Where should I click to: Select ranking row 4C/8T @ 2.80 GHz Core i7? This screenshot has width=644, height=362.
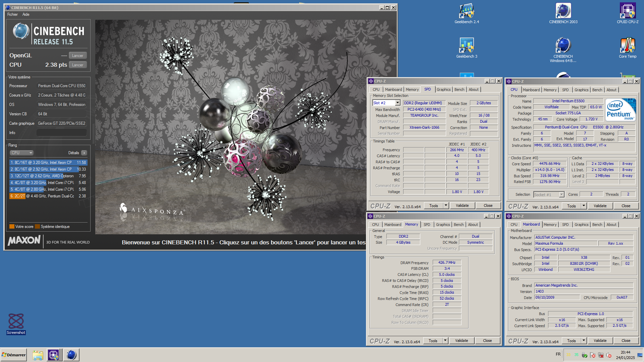pyautogui.click(x=48, y=189)
